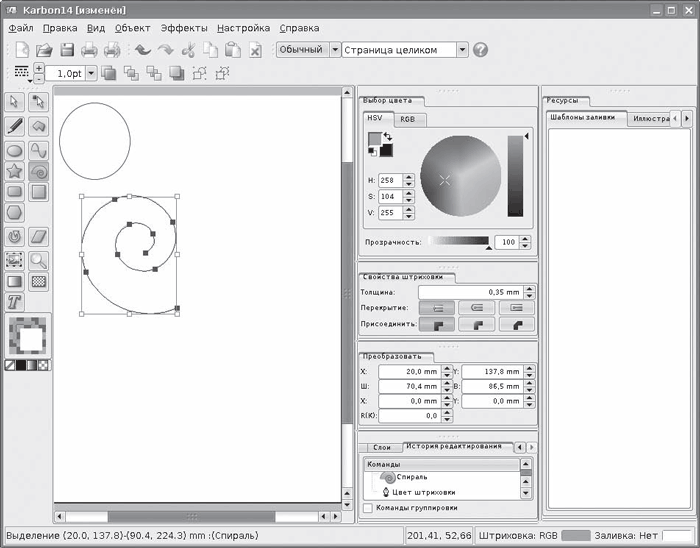This screenshot has width=700, height=548.
Task: Click the Прозрачность opacity gradient slider
Action: (x=460, y=241)
